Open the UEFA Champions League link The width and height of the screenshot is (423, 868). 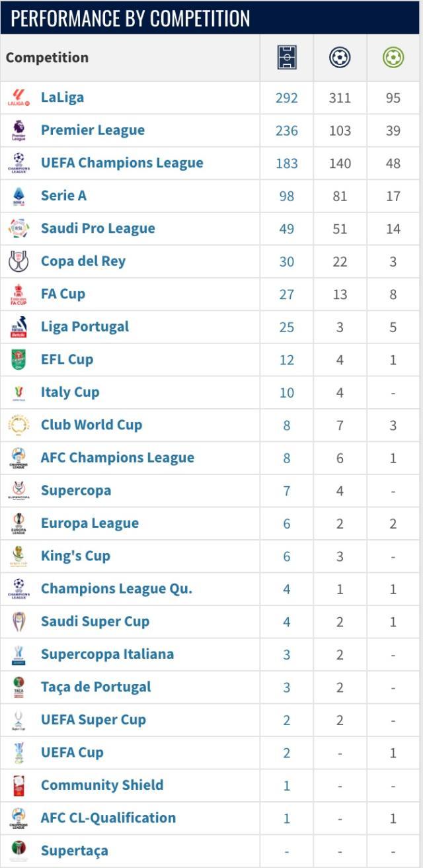pyautogui.click(x=122, y=163)
